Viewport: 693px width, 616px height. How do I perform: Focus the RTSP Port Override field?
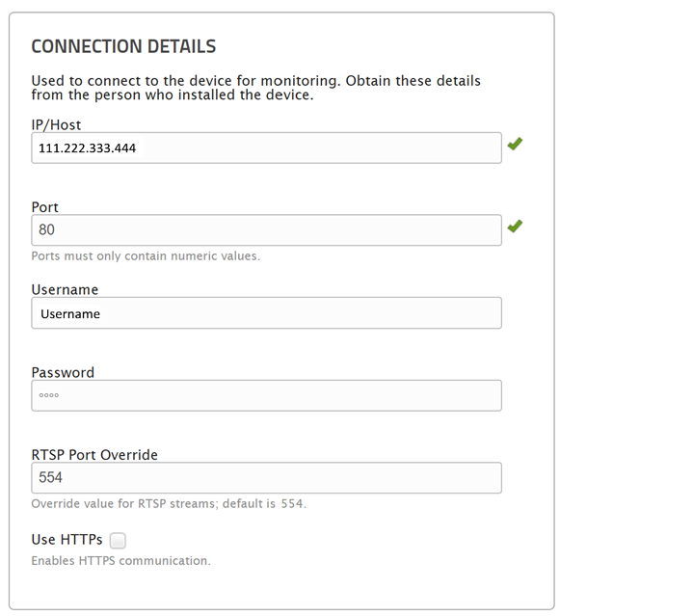266,478
